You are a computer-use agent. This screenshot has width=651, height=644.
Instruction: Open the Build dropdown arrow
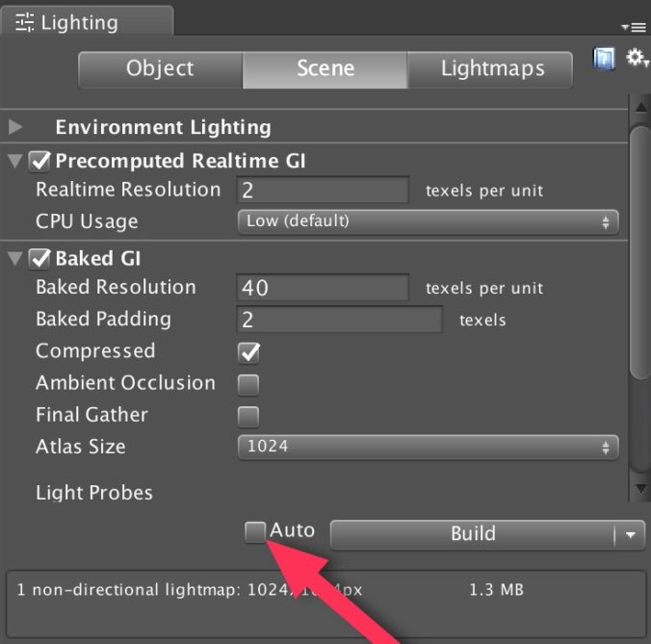pos(630,534)
